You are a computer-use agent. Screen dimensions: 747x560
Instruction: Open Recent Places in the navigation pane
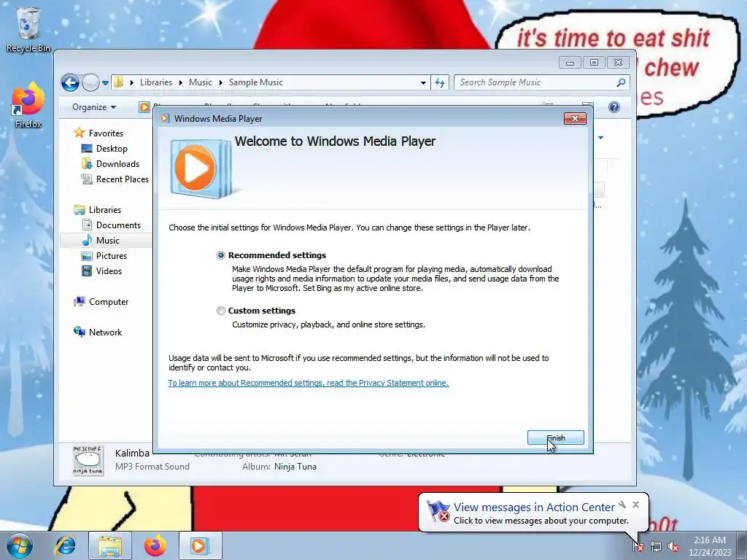tap(123, 179)
